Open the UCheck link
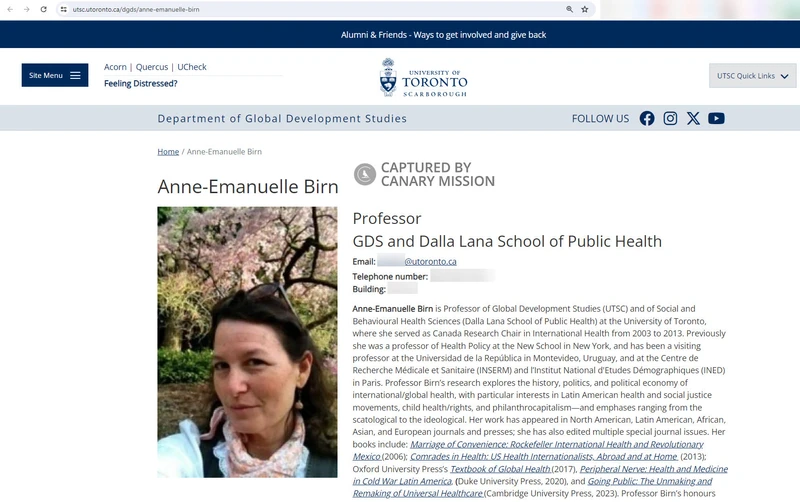This screenshot has width=800, height=502. 192,67
